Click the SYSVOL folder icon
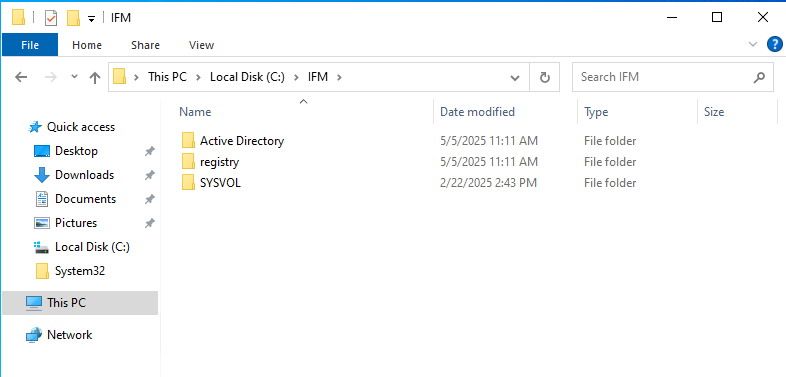 [x=188, y=182]
